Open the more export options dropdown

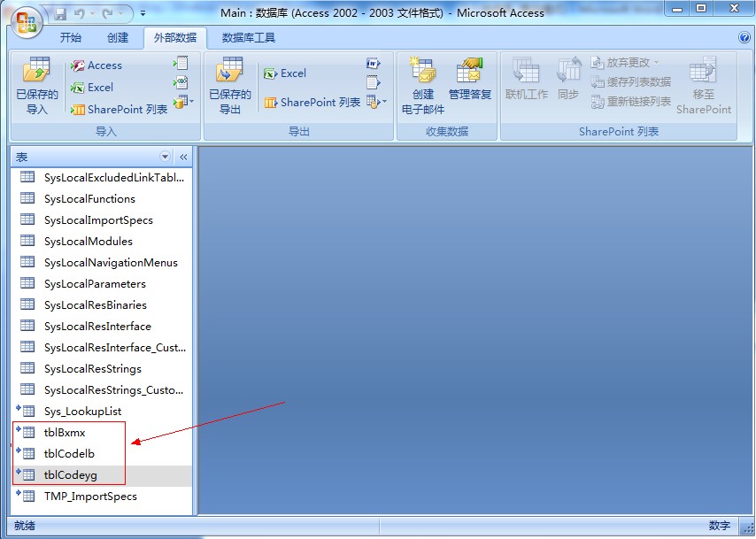tap(376, 102)
